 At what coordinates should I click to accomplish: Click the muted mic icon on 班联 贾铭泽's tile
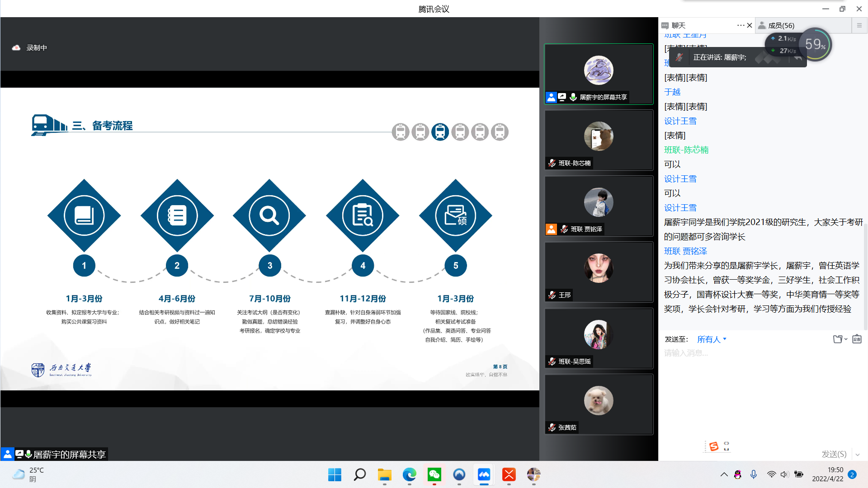(564, 229)
